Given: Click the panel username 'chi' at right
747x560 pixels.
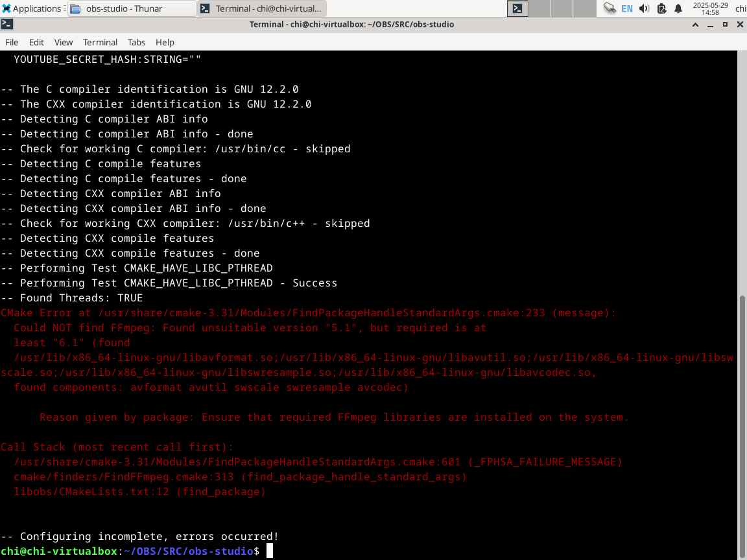Looking at the screenshot, I should tap(741, 8).
